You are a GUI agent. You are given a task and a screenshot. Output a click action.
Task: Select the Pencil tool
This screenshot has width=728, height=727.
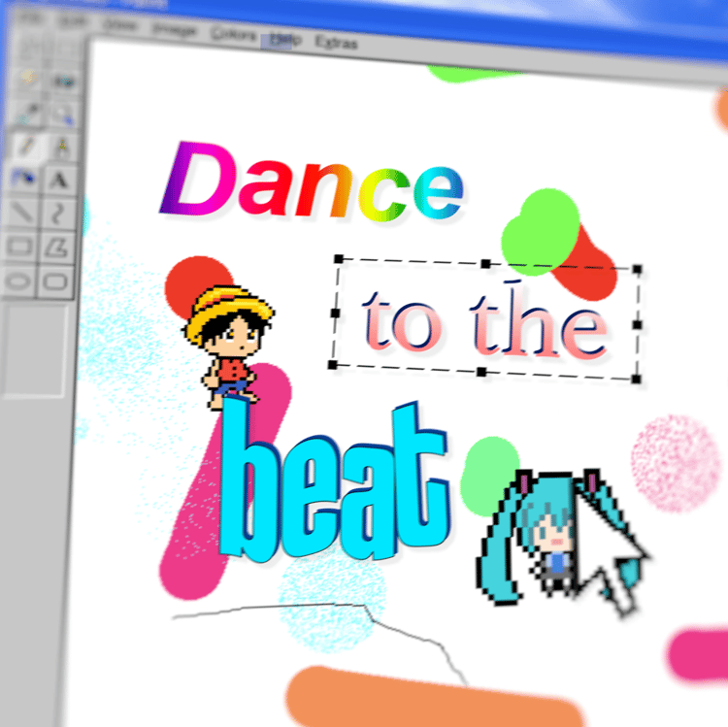click(25, 146)
